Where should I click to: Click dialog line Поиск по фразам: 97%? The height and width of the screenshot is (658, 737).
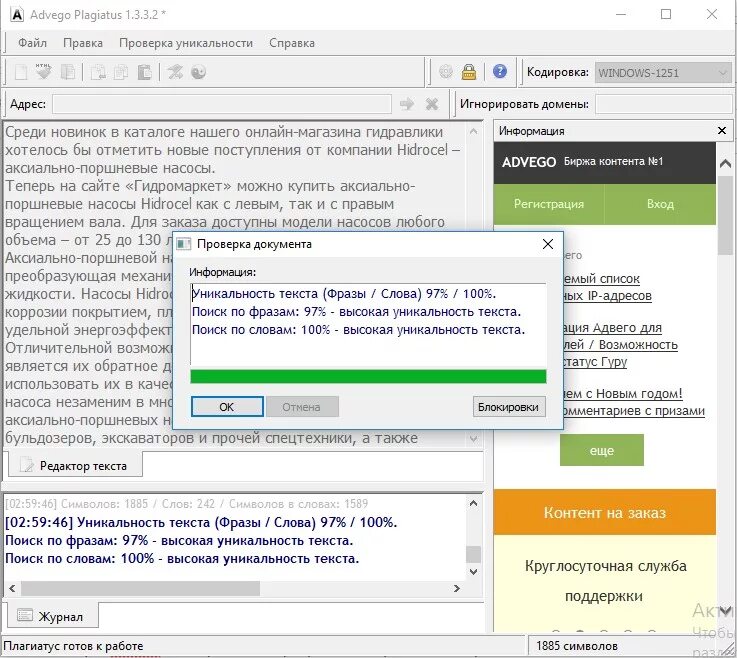click(356, 312)
